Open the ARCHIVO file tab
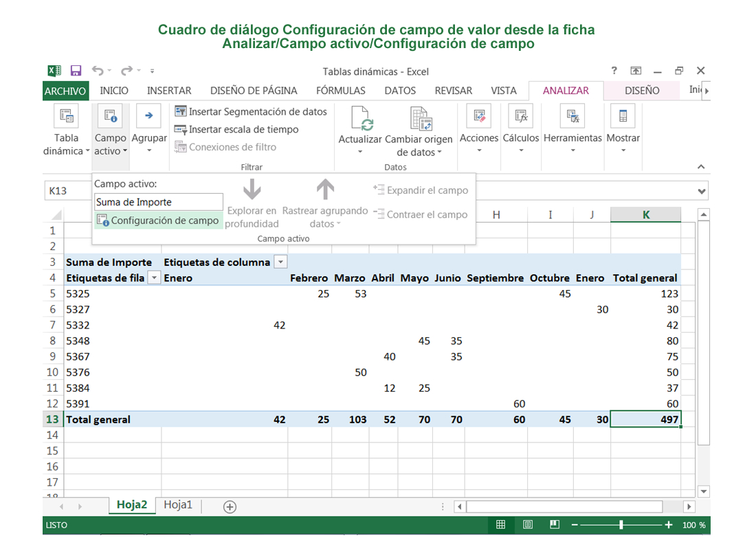This screenshot has width=756, height=540. (65, 91)
